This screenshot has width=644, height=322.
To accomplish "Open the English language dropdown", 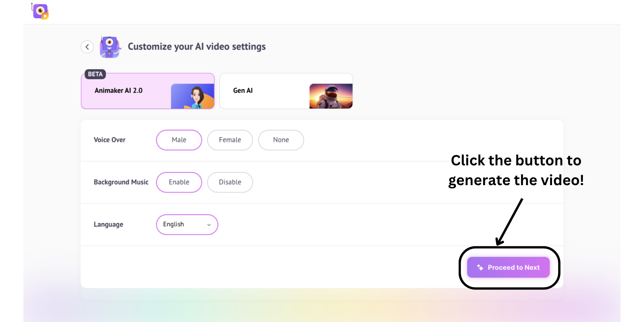I will [187, 224].
